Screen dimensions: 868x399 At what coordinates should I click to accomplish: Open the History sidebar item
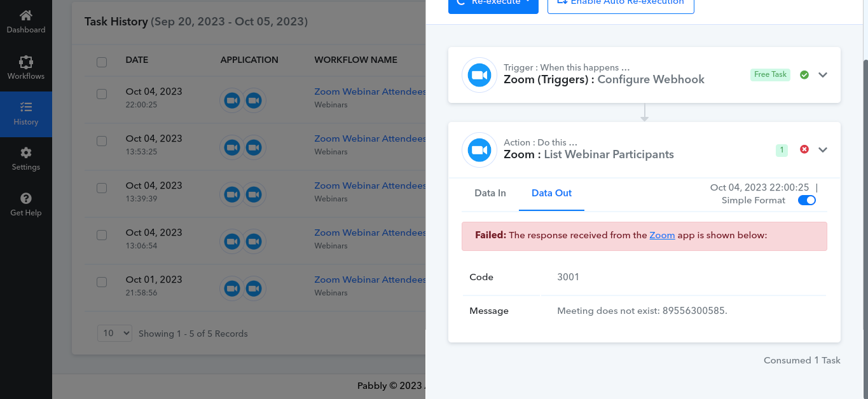(26, 114)
